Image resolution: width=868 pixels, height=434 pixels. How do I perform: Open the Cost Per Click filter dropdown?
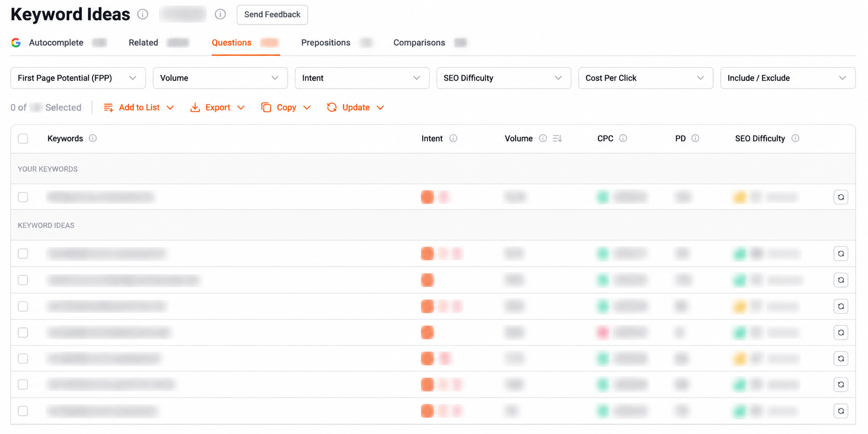646,78
